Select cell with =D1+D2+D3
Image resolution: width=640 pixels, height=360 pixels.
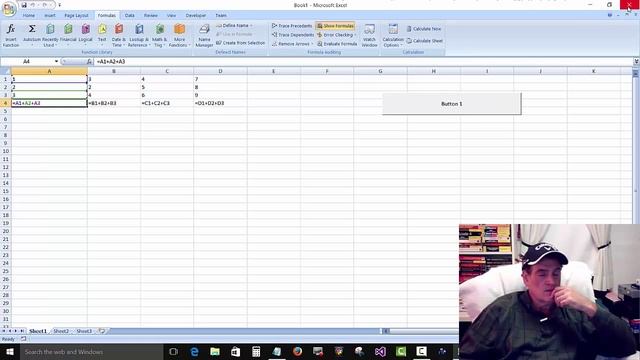click(220, 103)
